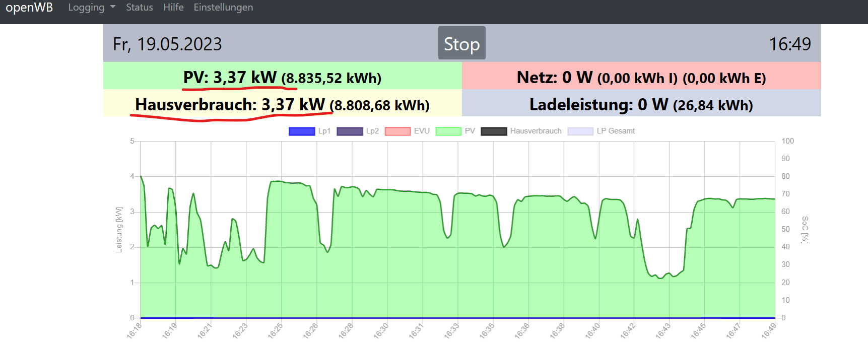Toggle Lp2 series via purple legend swatch
The height and width of the screenshot is (344, 868).
tap(350, 131)
